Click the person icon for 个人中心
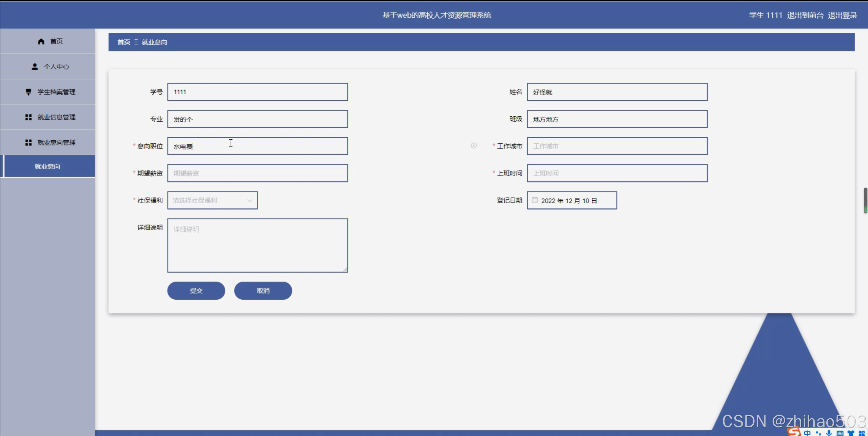The image size is (868, 436). 35,67
